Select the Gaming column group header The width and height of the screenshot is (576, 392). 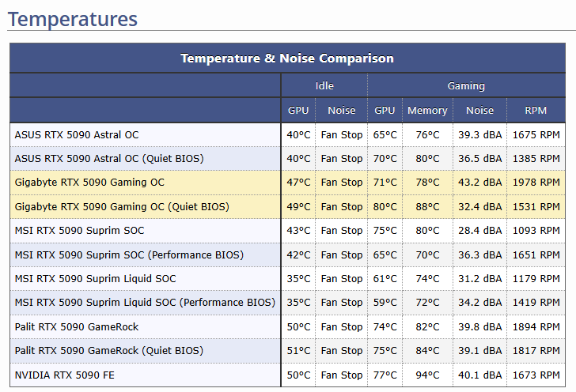coord(466,85)
